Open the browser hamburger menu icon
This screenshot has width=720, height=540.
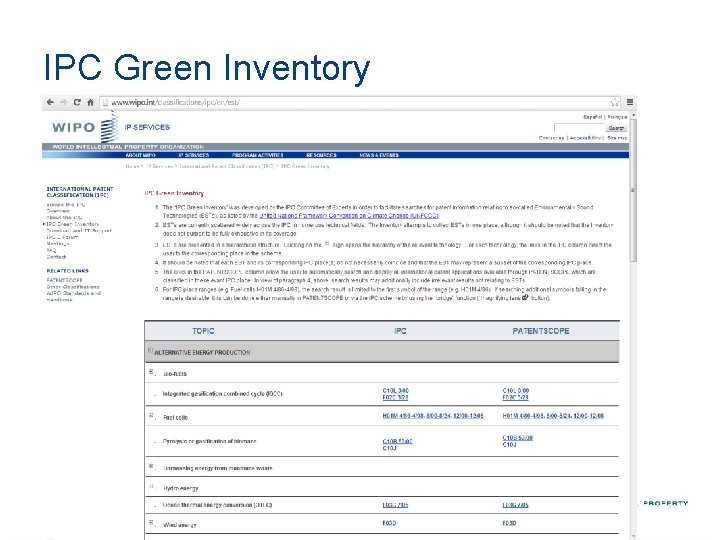pyautogui.click(x=630, y=102)
